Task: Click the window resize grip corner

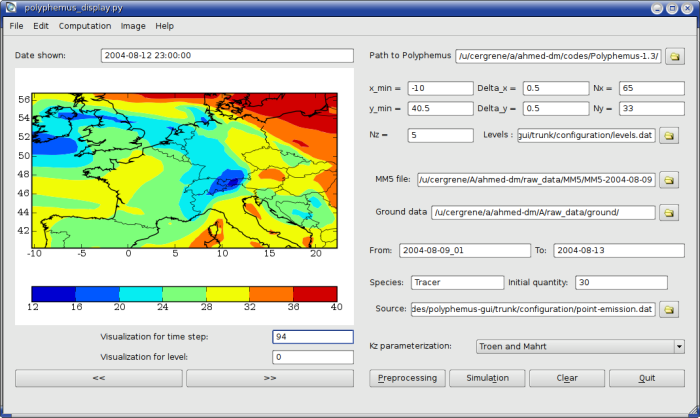Action: tap(694, 411)
